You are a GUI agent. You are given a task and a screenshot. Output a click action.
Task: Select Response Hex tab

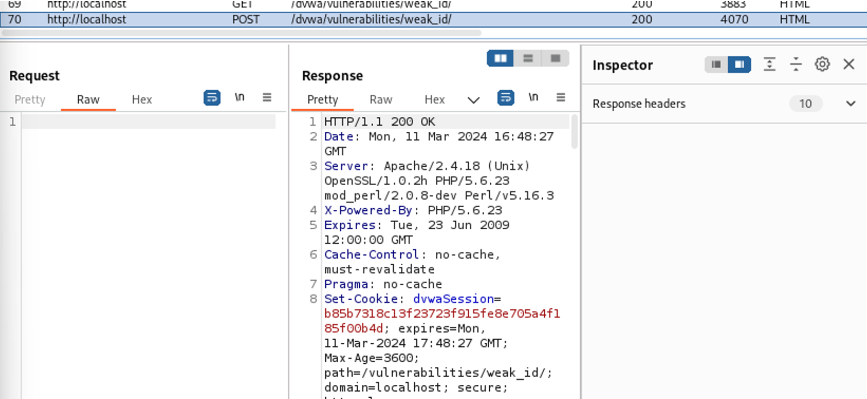(435, 99)
